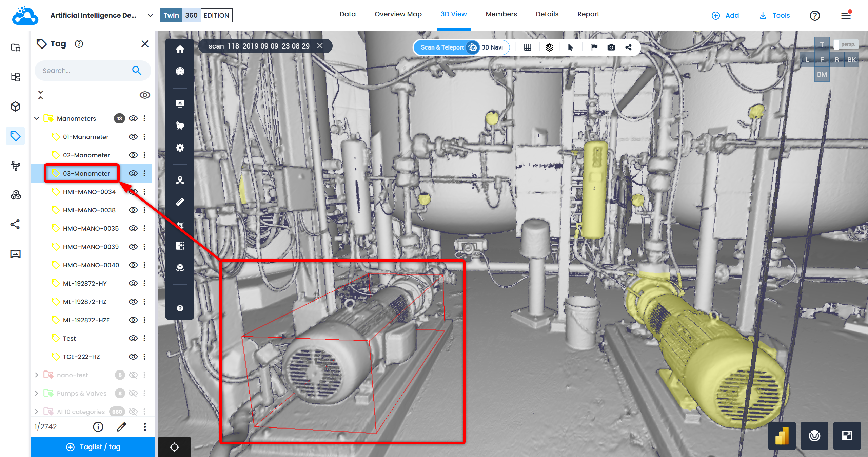Hide the 01-Manometer tag visibility

[x=133, y=137]
